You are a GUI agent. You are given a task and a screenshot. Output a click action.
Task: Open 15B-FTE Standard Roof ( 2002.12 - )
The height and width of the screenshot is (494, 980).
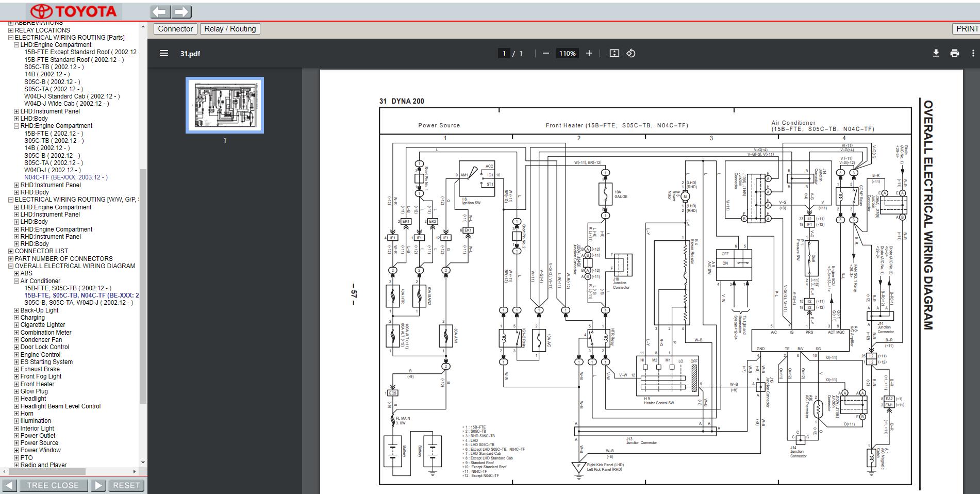click(x=74, y=60)
